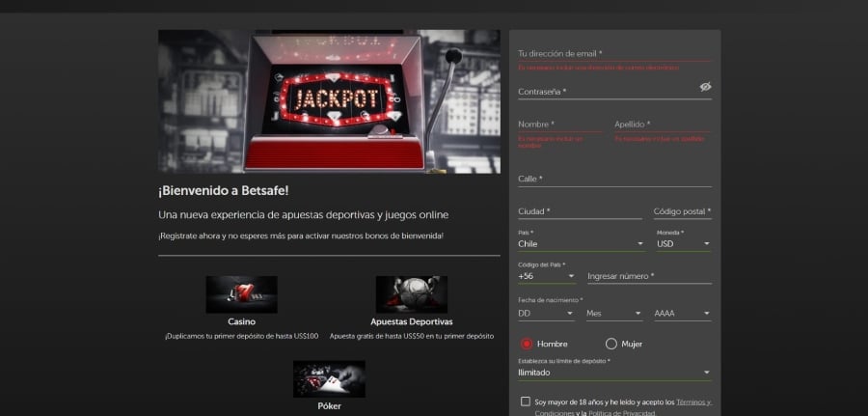Click the ¡Bienvenido a Betsafe! heading
Screen dimensions: 868x416
point(223,191)
